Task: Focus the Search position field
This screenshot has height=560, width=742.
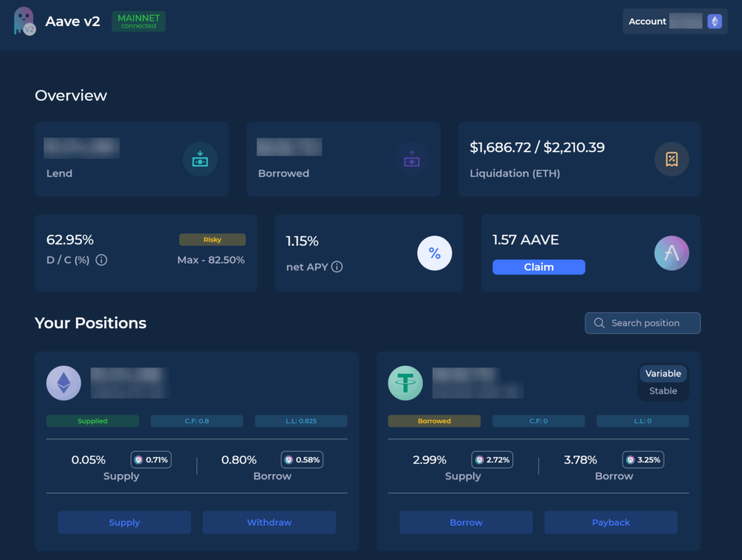Action: tap(643, 323)
